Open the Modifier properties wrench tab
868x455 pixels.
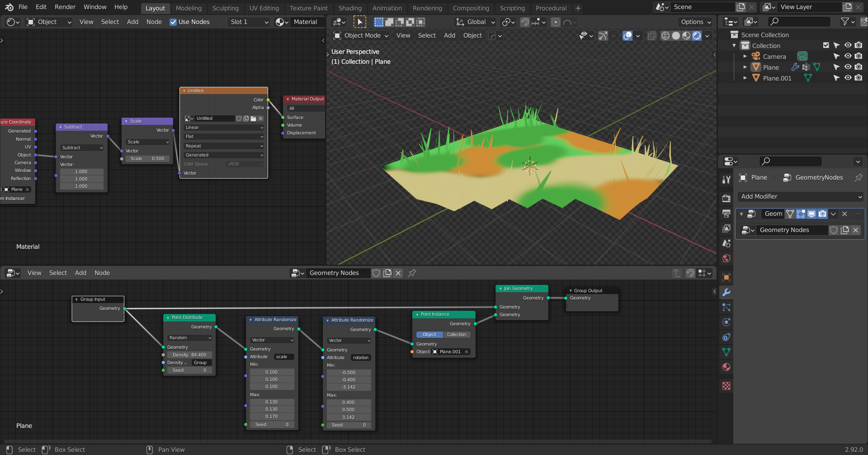click(726, 292)
